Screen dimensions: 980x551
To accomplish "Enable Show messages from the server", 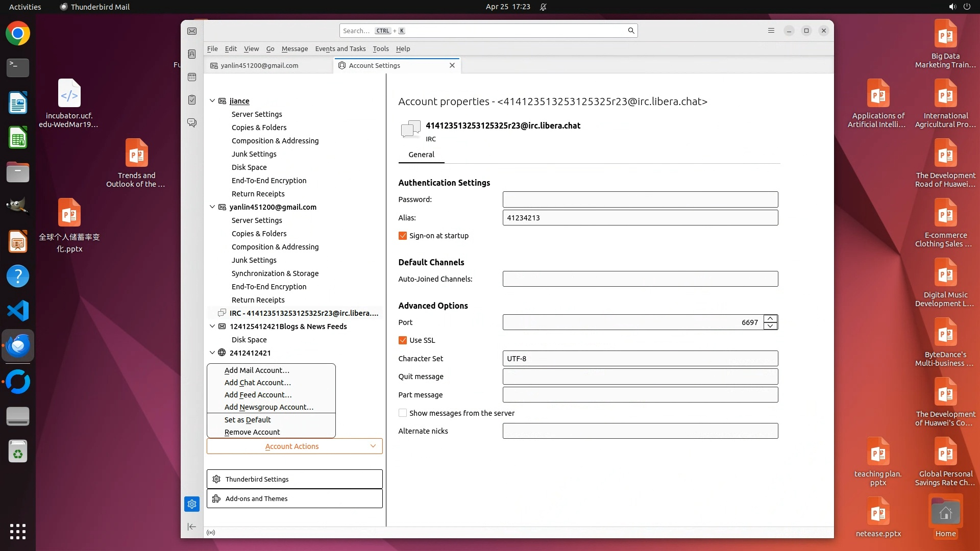I will click(403, 413).
